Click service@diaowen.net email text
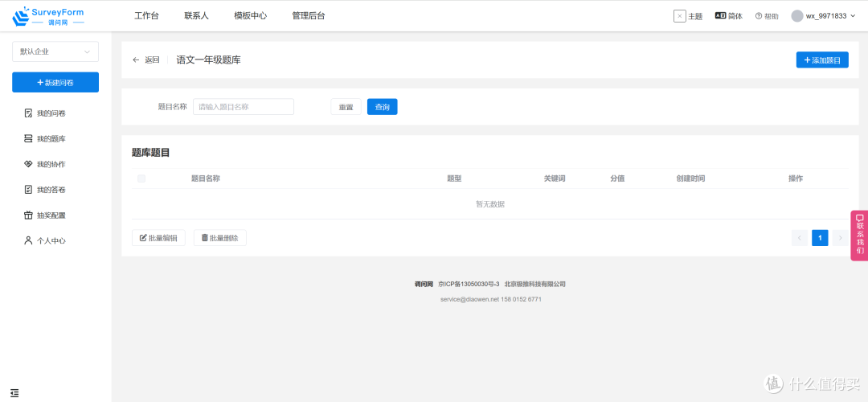This screenshot has width=868, height=402. 469,299
